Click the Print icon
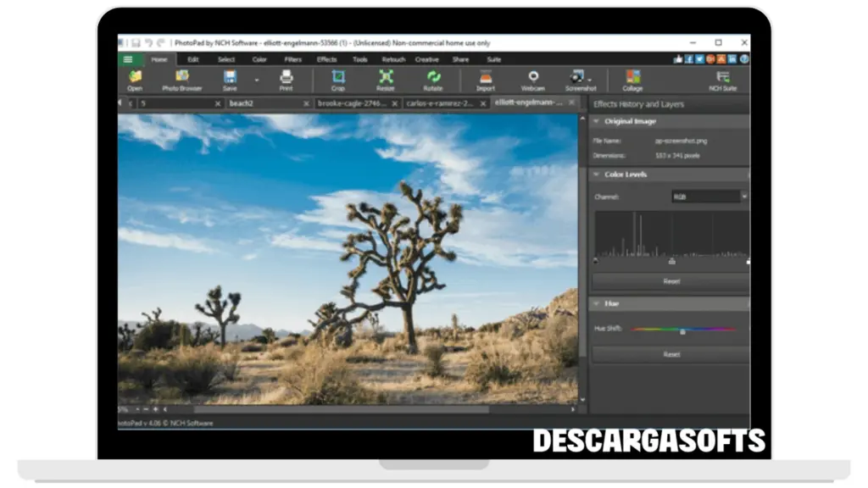 pyautogui.click(x=286, y=79)
